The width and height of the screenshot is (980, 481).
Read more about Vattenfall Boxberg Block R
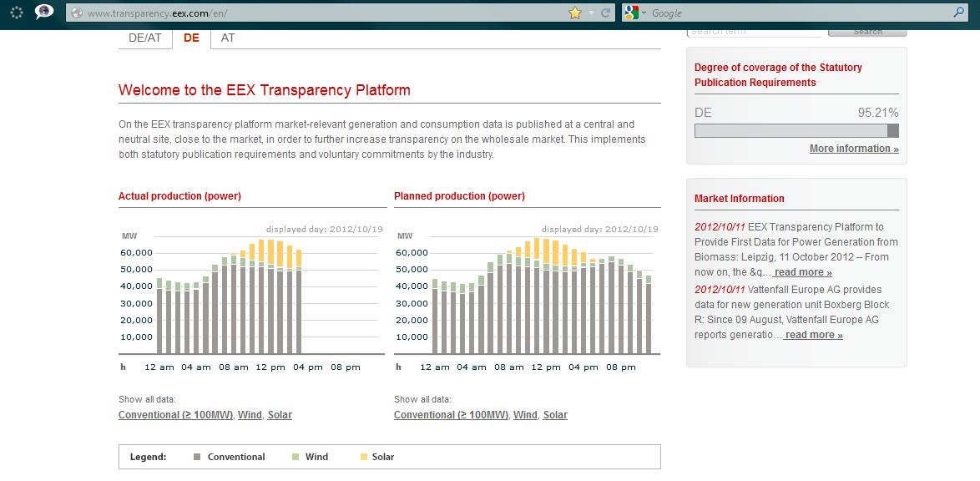[813, 335]
